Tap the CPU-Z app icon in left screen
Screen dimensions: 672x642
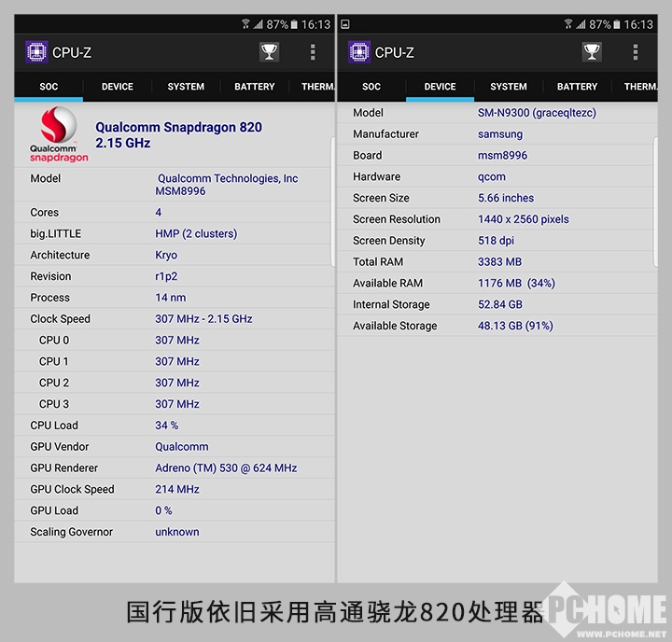tap(36, 52)
